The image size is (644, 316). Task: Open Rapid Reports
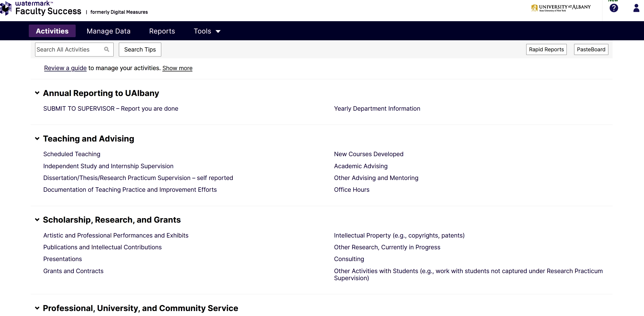click(546, 49)
